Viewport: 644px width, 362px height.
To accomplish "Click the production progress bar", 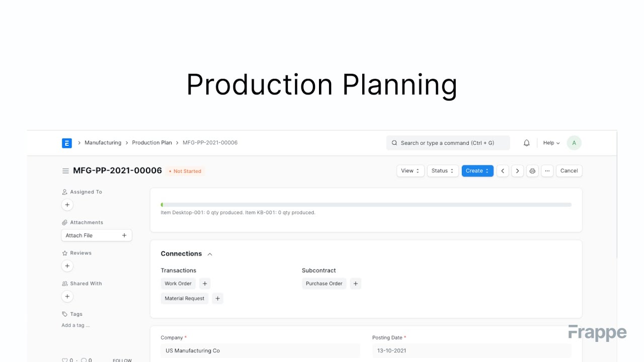I will pos(366,205).
